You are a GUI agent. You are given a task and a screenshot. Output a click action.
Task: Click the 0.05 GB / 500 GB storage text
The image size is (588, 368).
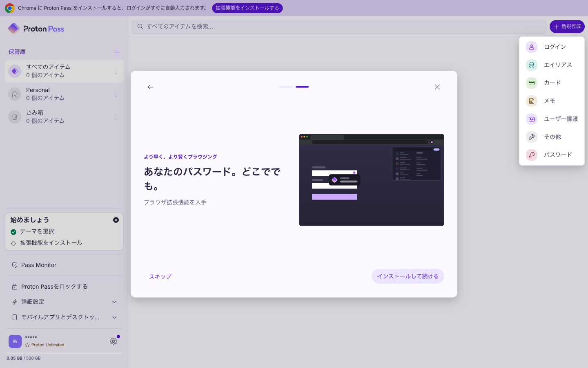pos(24,359)
